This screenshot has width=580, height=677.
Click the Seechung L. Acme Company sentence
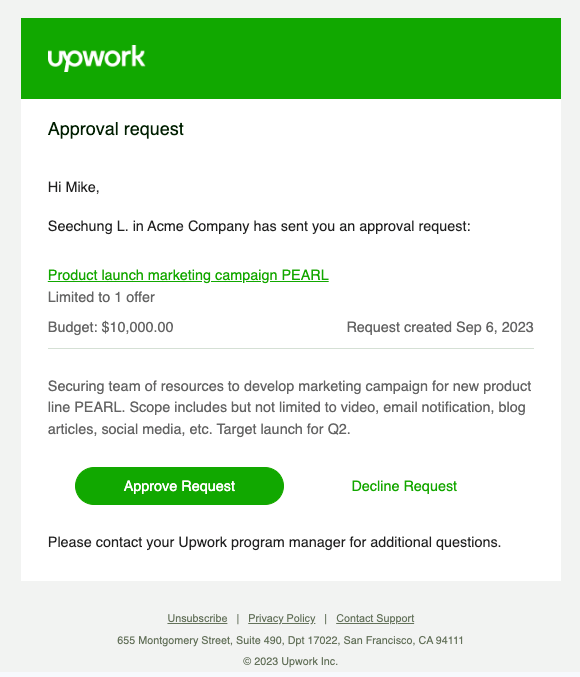[259, 226]
